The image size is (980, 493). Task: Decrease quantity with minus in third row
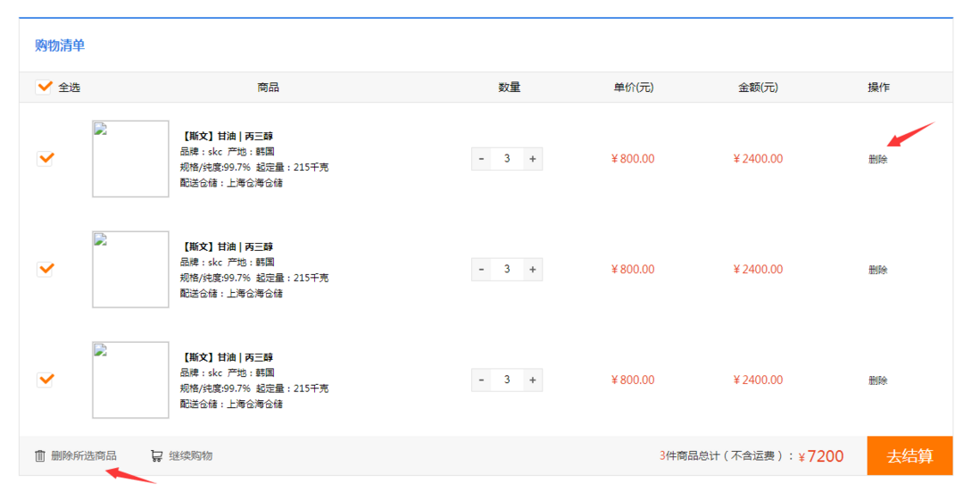tap(481, 380)
